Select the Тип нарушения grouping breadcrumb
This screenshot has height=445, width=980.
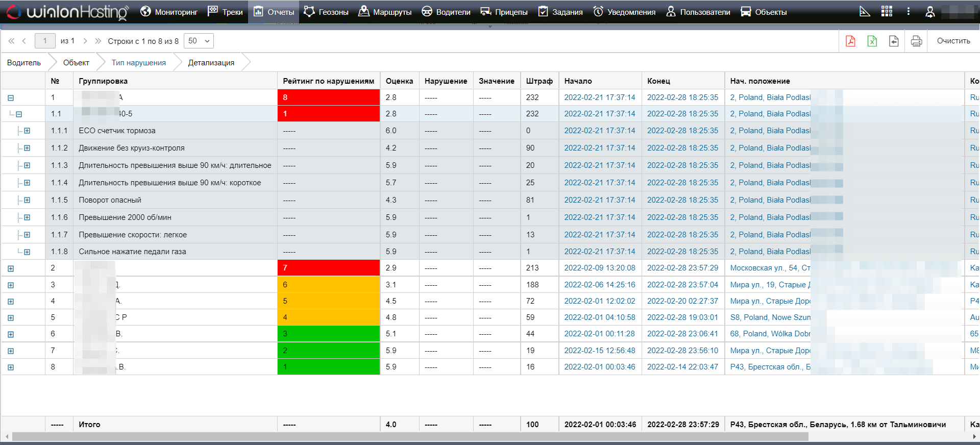[x=138, y=63]
